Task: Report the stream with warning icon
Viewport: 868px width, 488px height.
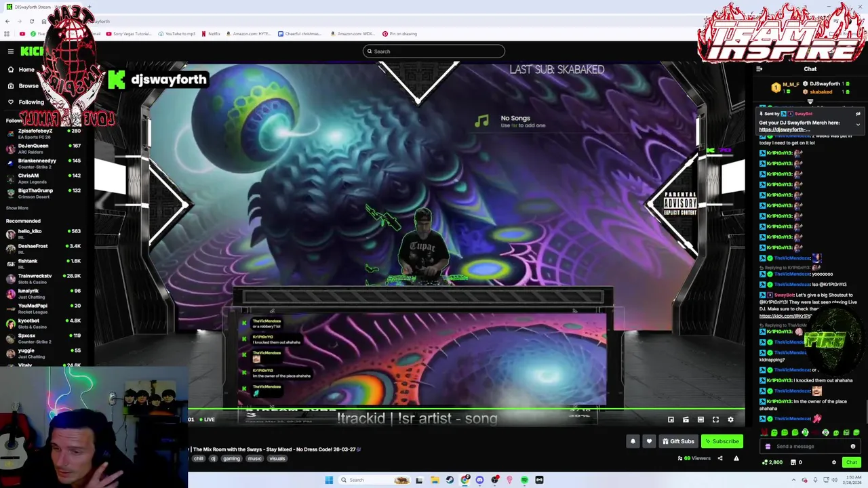Action: click(x=736, y=459)
